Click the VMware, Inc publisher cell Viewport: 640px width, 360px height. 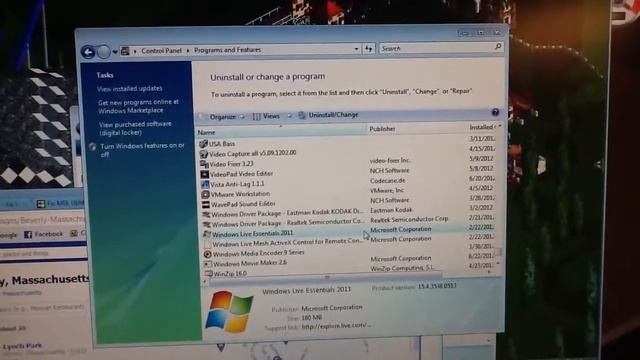tap(387, 190)
